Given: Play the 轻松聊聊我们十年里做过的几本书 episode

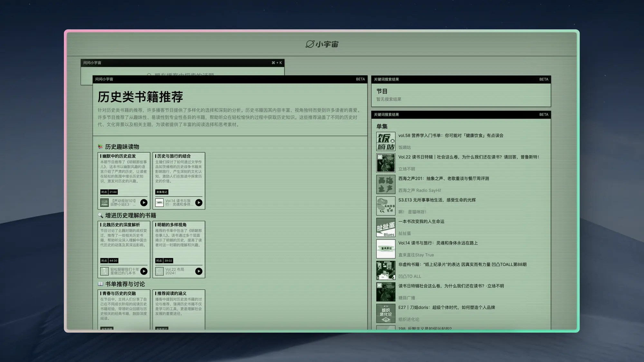Looking at the screenshot, I should click(144, 271).
